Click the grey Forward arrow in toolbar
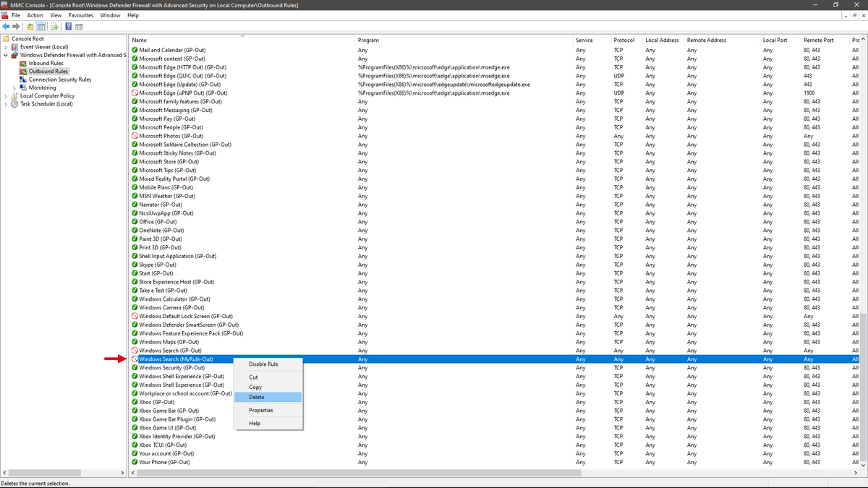Viewport: 868px width, 488px height. click(16, 26)
